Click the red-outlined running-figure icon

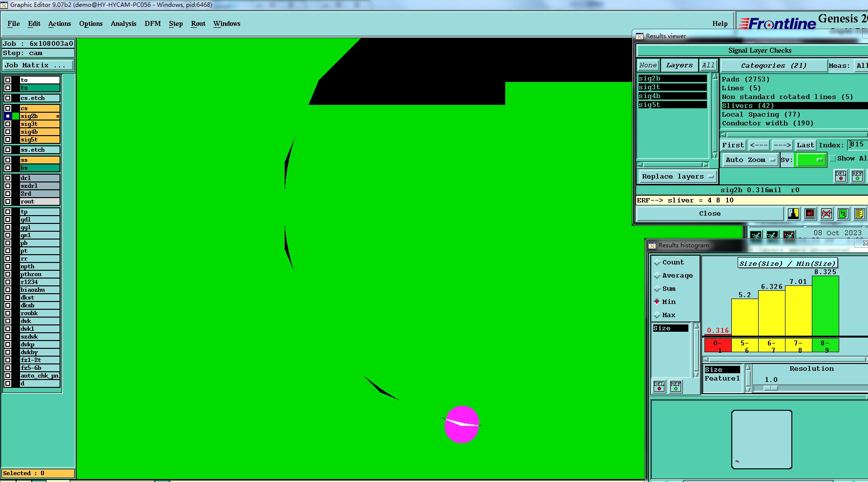789,235
